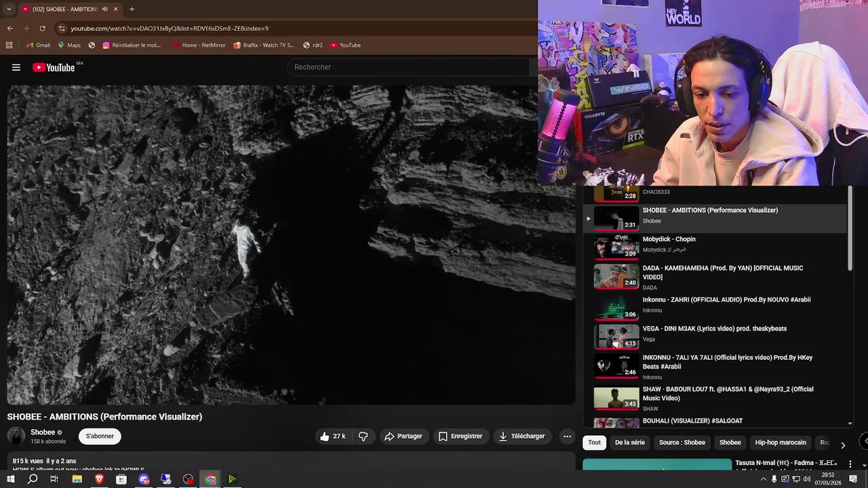Play Inkonnu - ZAHRI official audio
The image size is (868, 488).
point(715,308)
